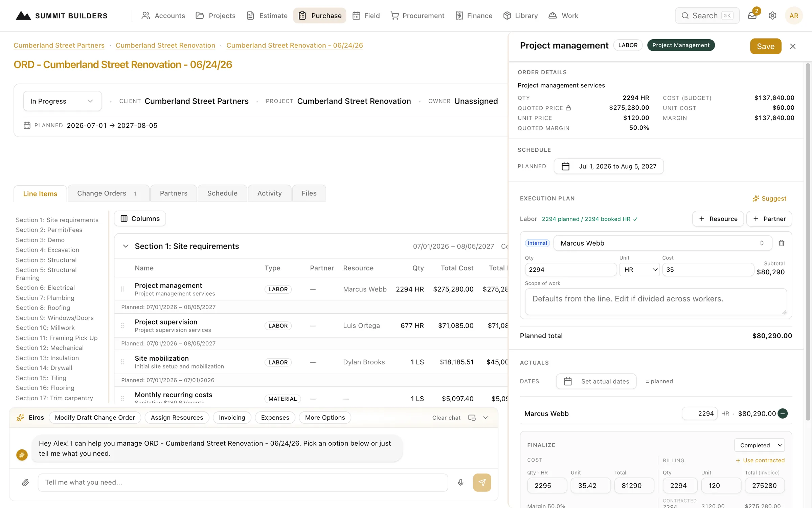
Task: Open the HR unit dropdown
Action: click(x=639, y=270)
